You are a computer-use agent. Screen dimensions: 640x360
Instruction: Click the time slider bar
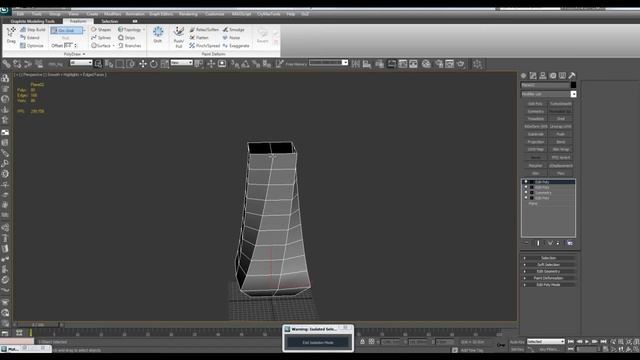pos(38,325)
